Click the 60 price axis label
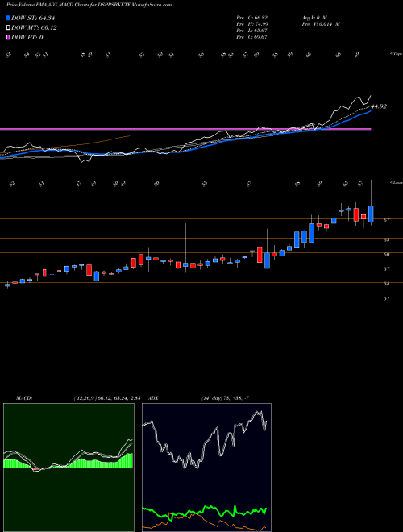The height and width of the screenshot is (532, 403). point(386,254)
